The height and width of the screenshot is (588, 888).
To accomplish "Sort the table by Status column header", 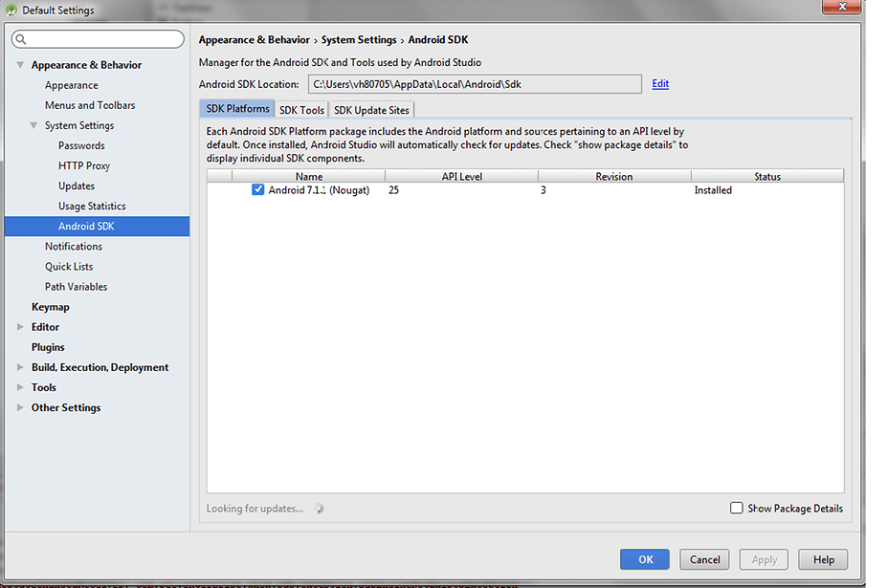I will coord(767,177).
